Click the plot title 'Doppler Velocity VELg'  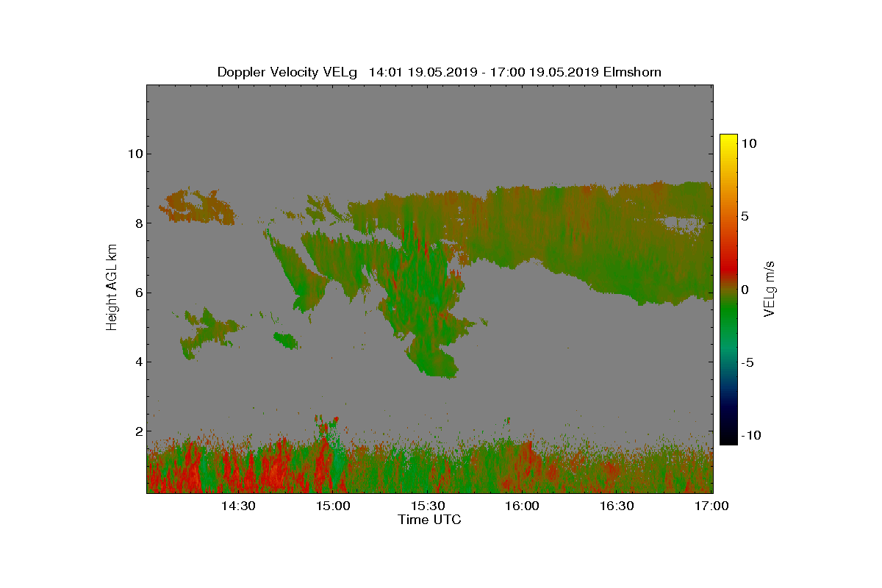[287, 72]
